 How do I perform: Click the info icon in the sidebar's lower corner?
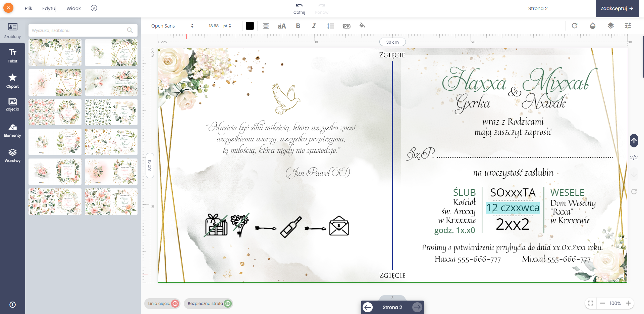(13, 305)
